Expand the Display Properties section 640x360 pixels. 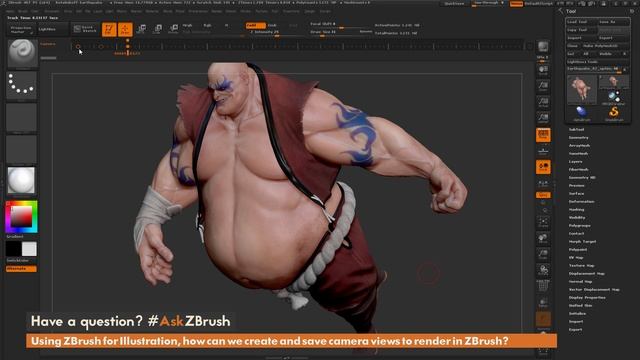587,298
